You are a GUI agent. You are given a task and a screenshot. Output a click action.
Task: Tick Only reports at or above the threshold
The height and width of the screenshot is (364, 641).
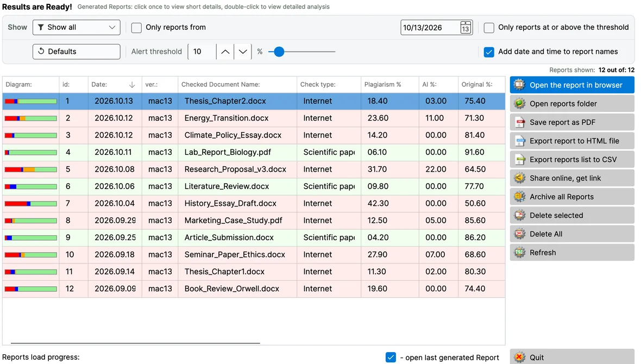pyautogui.click(x=489, y=27)
